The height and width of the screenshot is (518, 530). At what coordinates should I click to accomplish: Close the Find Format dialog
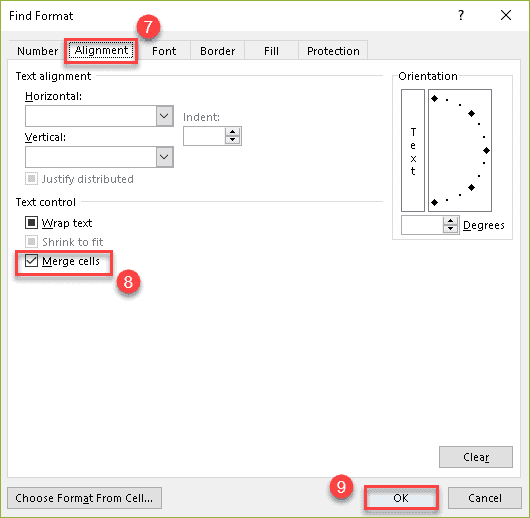(x=506, y=15)
